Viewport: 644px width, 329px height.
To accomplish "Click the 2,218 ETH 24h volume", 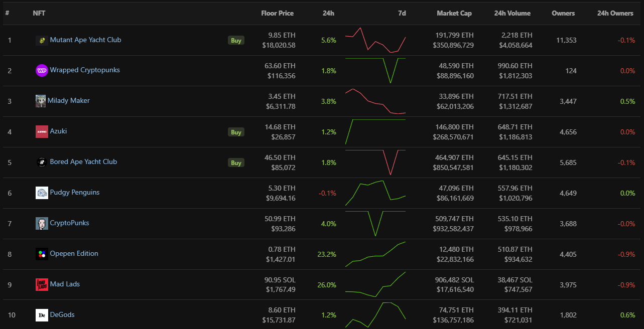I will tap(517, 35).
